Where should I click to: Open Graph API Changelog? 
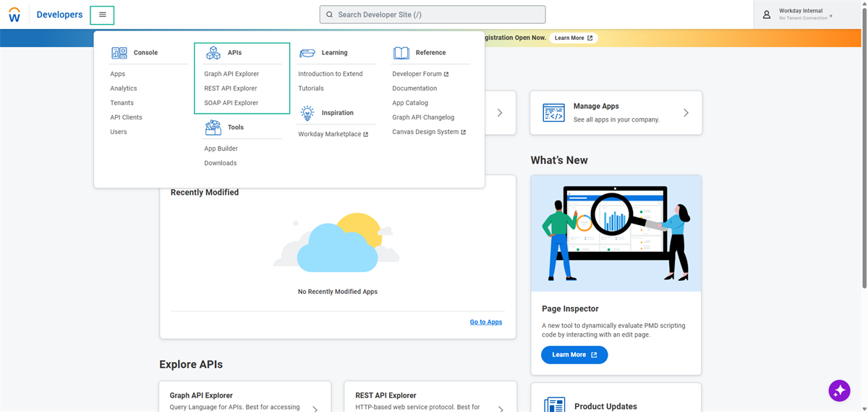[423, 117]
